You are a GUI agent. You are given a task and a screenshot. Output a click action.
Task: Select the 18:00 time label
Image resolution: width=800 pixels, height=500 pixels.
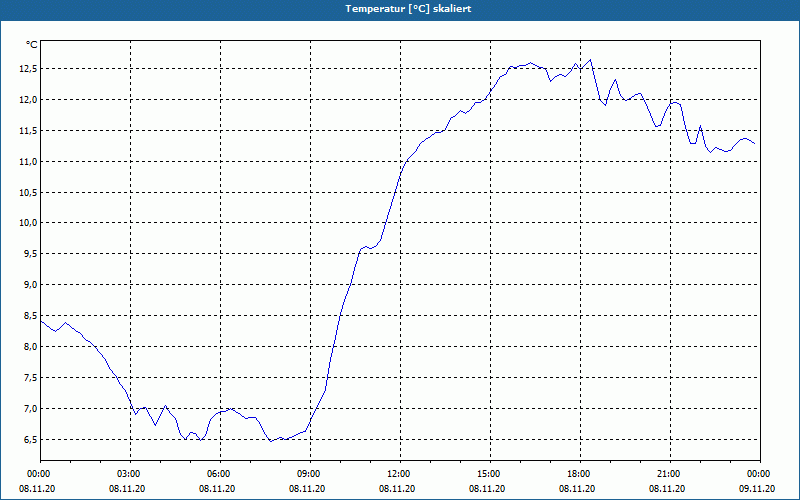[x=580, y=474]
